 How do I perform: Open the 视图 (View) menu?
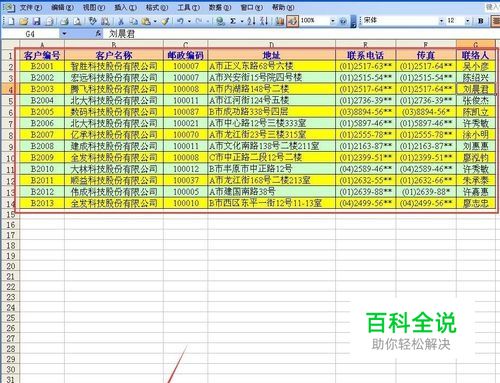click(x=94, y=7)
